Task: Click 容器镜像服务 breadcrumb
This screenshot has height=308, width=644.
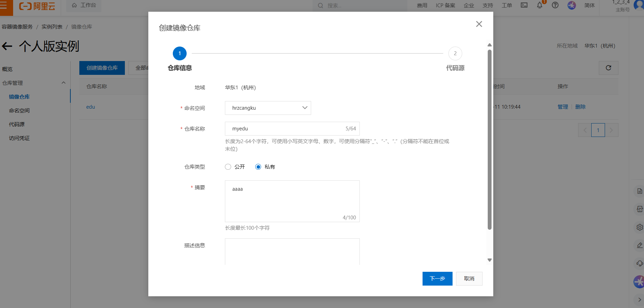Action: 17,27
